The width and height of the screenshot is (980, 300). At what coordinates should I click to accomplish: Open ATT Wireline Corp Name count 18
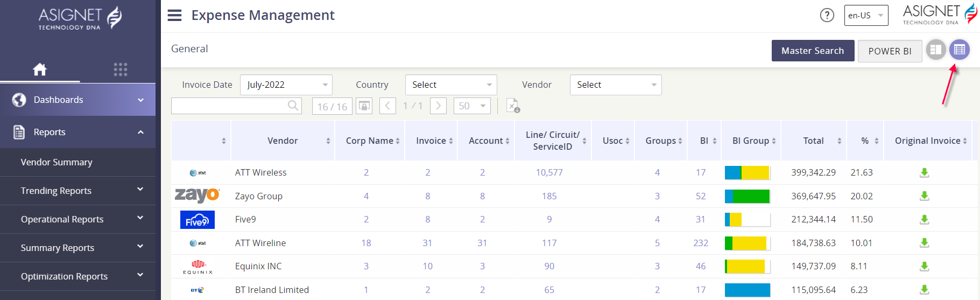[x=366, y=243]
